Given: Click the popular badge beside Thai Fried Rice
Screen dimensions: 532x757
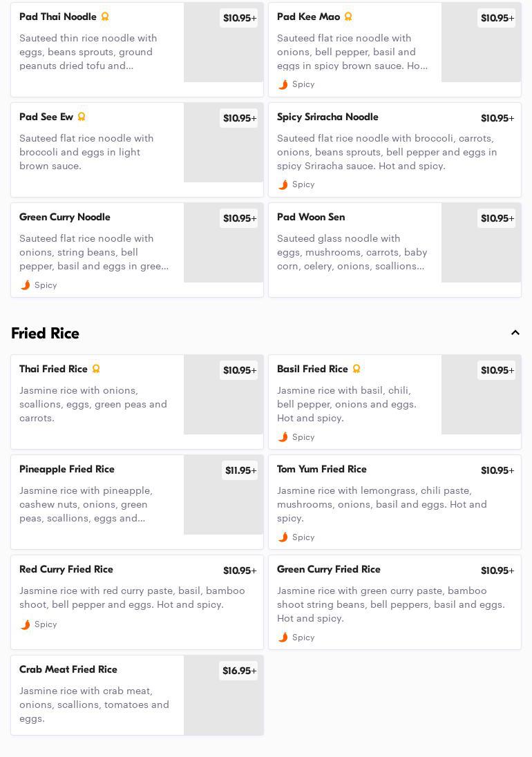Looking at the screenshot, I should tap(96, 369).
